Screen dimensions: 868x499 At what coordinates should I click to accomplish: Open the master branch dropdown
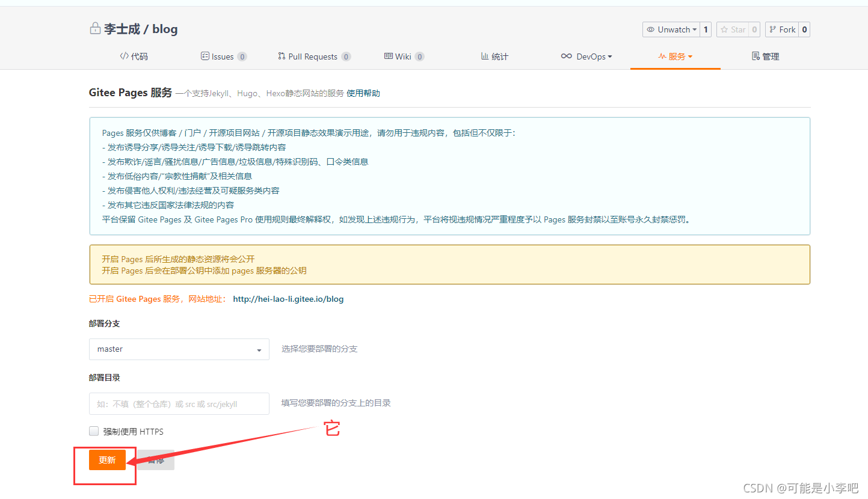coord(179,349)
